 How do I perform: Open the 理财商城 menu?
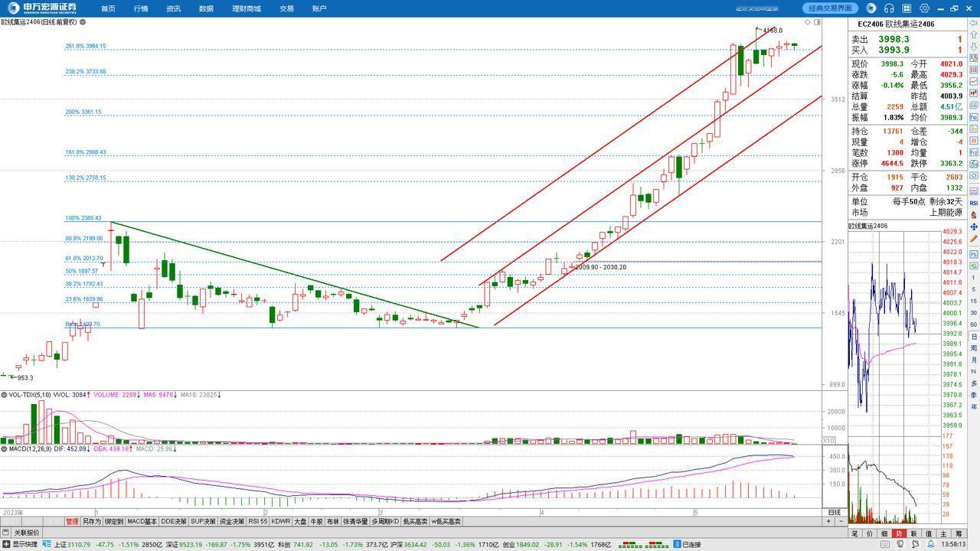click(x=247, y=8)
